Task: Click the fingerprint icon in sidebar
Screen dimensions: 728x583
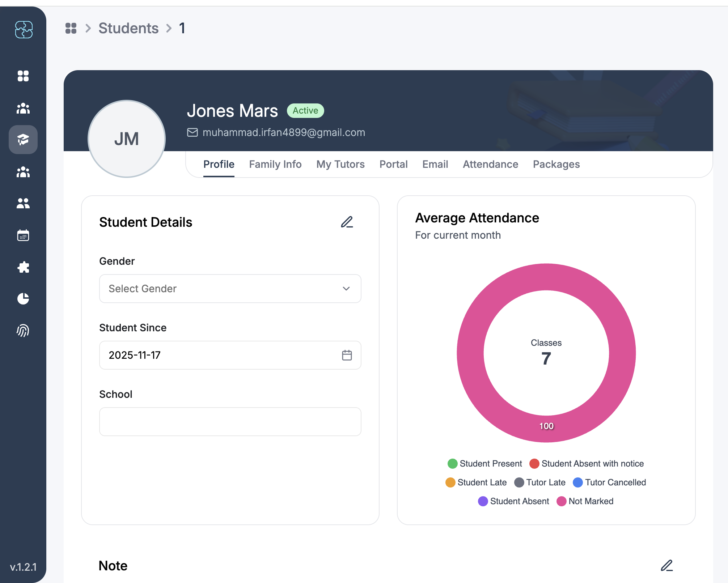Action: 23,331
